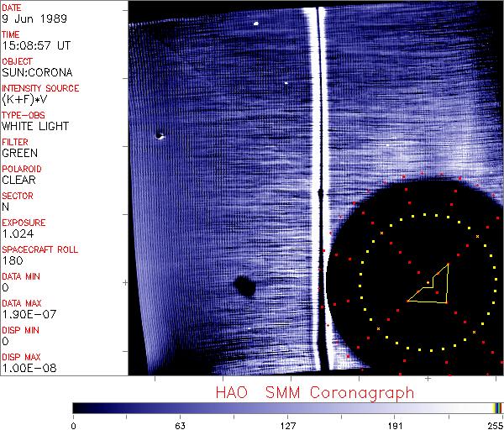Click the colorbar tick label 191
The height and width of the screenshot is (430, 504).
[396, 424]
